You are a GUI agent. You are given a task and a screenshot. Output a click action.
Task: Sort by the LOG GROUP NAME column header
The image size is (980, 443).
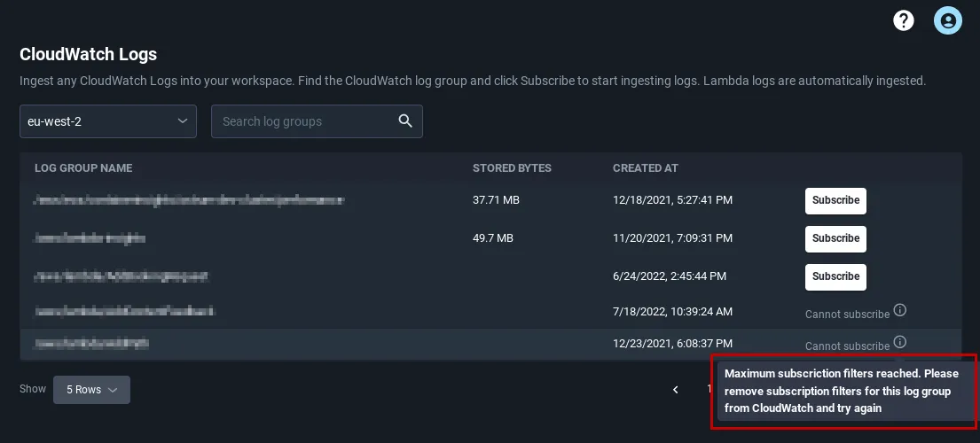click(x=83, y=168)
